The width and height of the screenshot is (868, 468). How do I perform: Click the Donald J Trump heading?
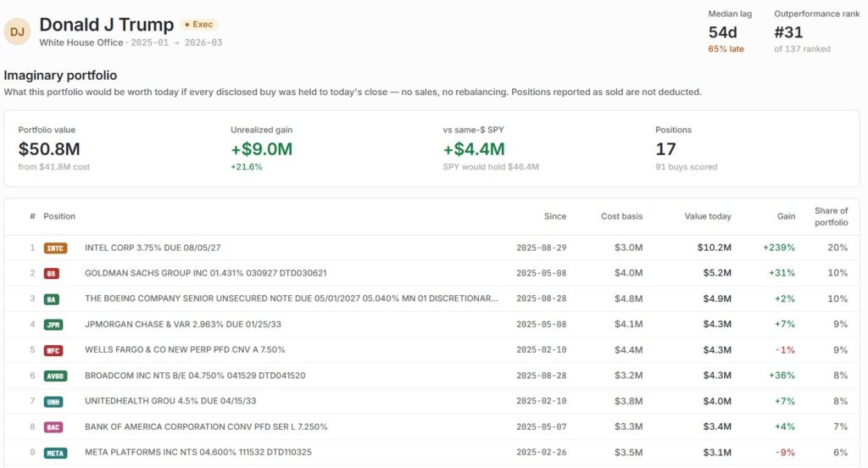click(x=106, y=25)
